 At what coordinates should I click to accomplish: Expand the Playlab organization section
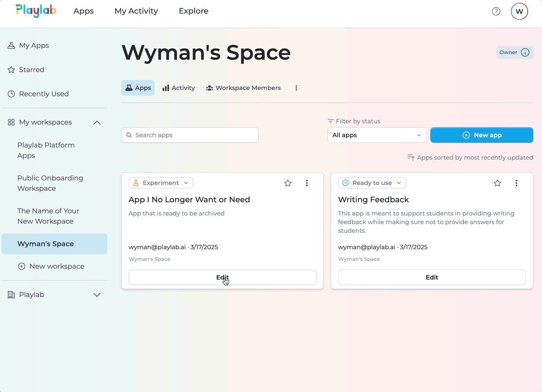point(97,295)
